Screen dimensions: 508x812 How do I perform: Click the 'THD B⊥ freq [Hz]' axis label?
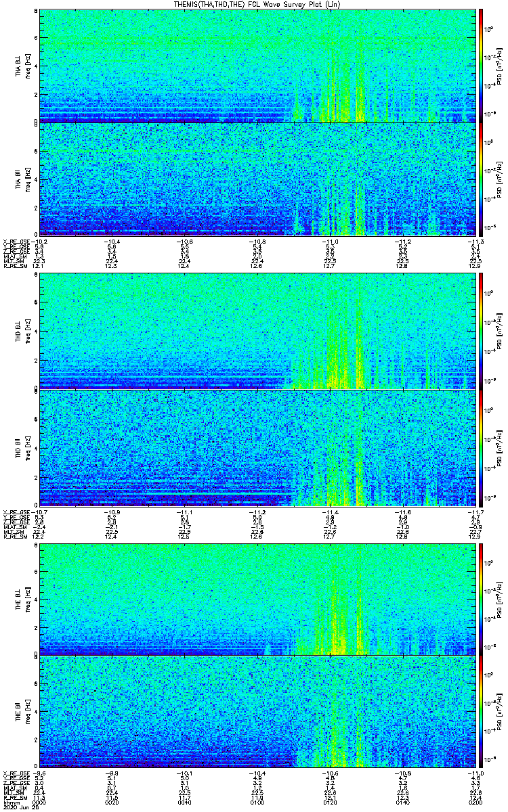[x=23, y=332]
